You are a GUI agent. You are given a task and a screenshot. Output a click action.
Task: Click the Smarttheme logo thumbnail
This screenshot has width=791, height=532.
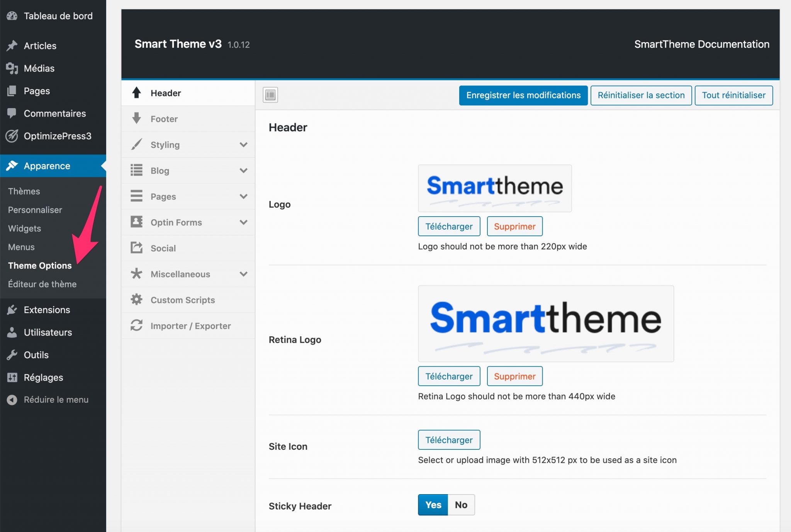[495, 188]
